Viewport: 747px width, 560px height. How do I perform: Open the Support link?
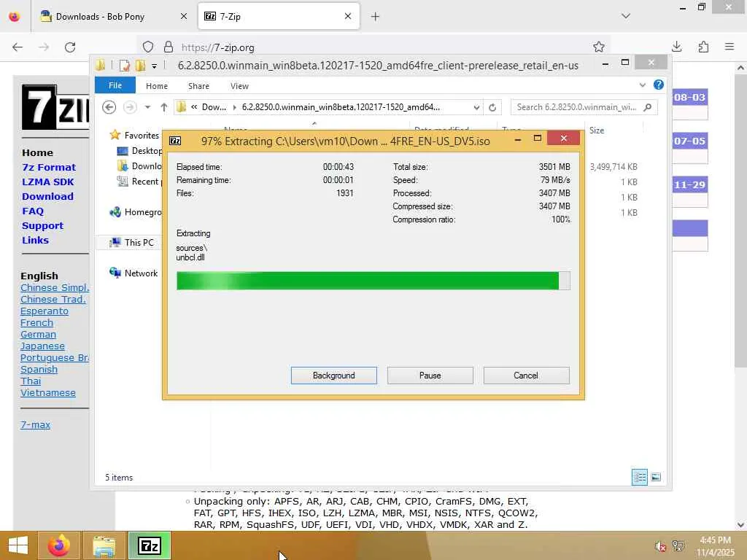coord(42,226)
